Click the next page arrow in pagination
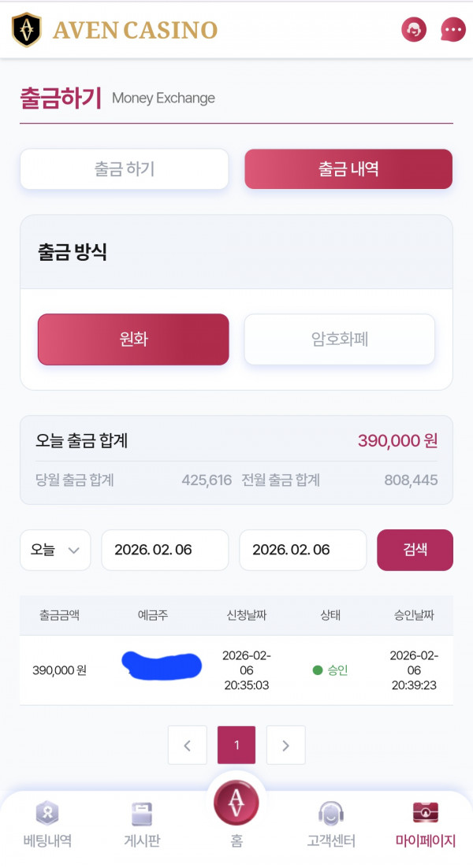The height and width of the screenshot is (868, 473). 285,744
